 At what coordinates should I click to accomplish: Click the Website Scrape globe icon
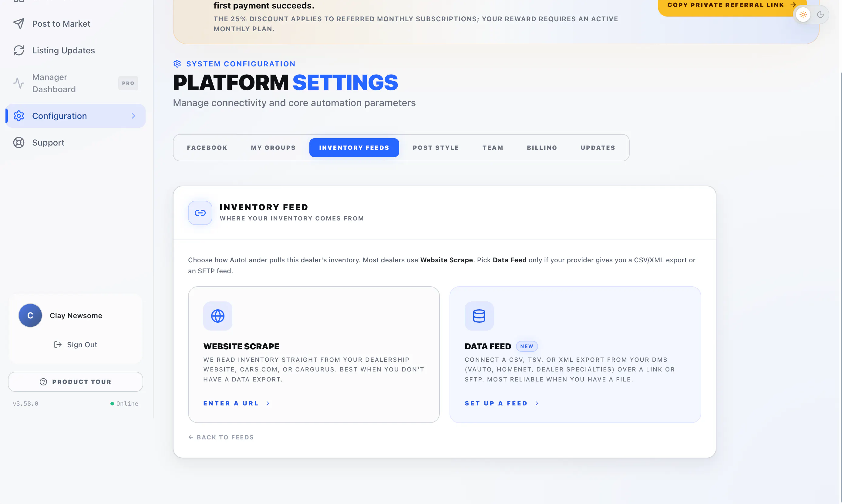click(218, 316)
